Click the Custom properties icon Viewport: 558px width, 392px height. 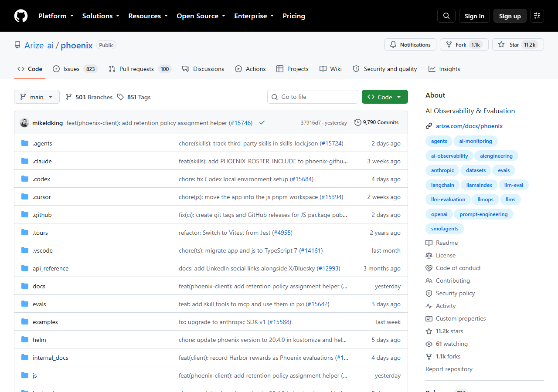pos(429,318)
